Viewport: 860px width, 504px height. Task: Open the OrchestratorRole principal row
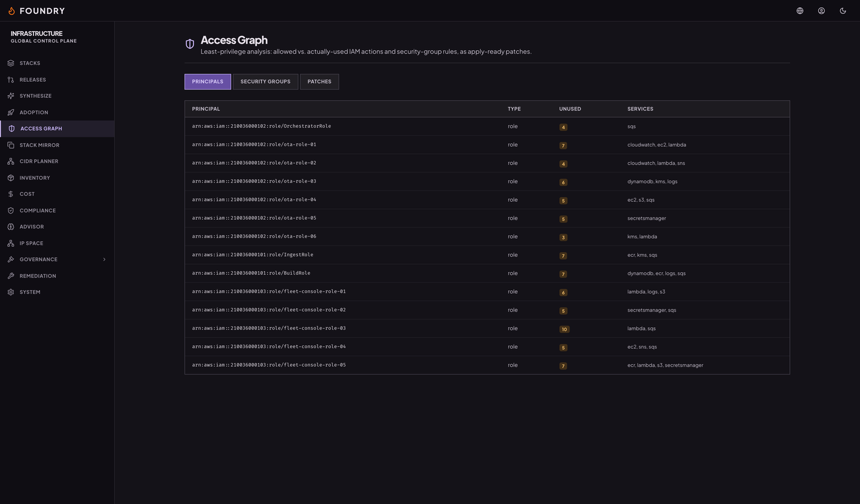pyautogui.click(x=487, y=127)
